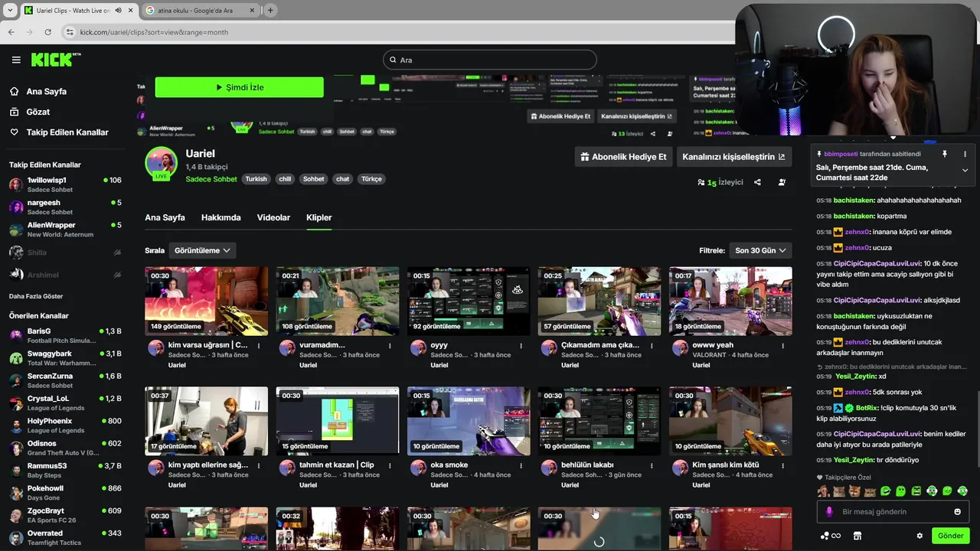Open options menu for 'behlülün lakabı' clip

coord(652,465)
